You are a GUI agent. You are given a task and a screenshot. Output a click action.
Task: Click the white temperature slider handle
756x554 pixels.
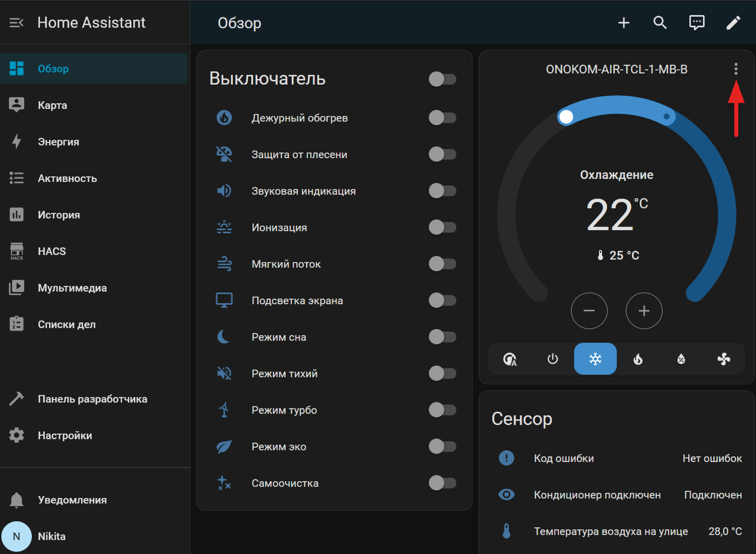click(x=566, y=117)
